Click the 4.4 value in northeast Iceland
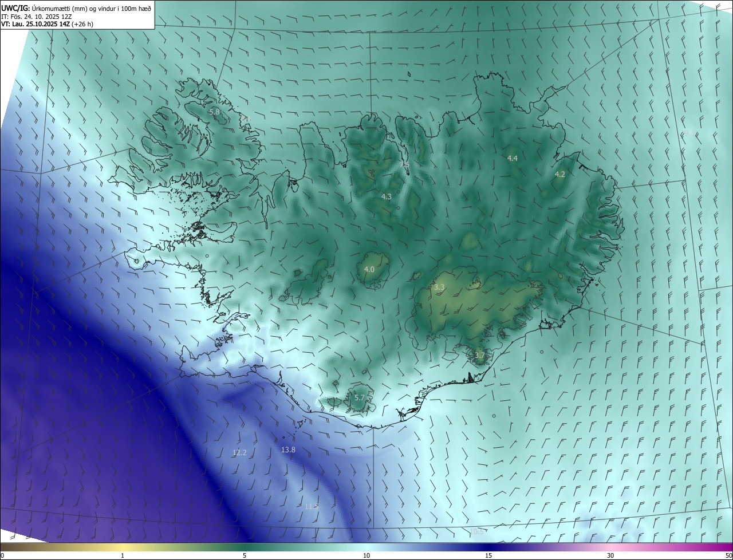This screenshot has height=560, width=733. point(513,158)
